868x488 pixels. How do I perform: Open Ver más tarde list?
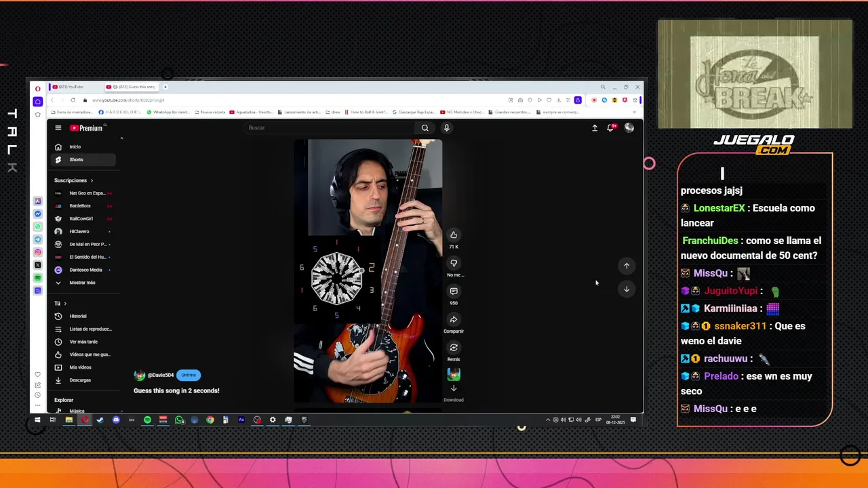83,342
